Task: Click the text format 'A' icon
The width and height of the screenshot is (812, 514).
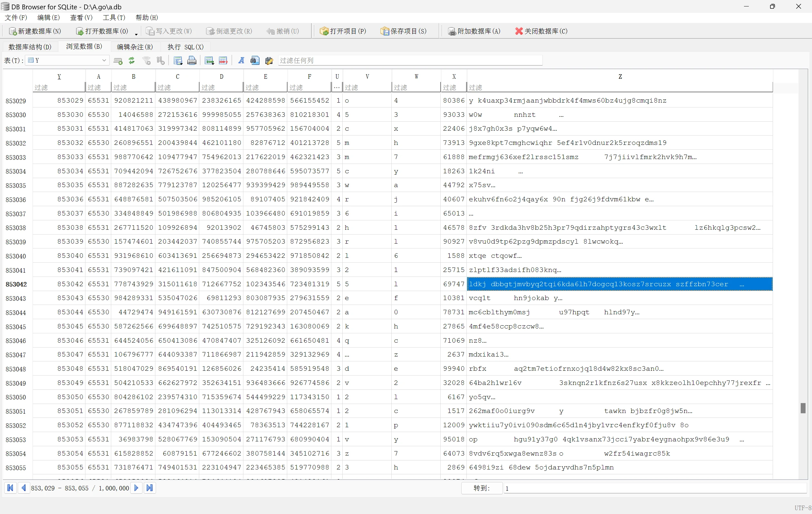Action: pos(241,61)
